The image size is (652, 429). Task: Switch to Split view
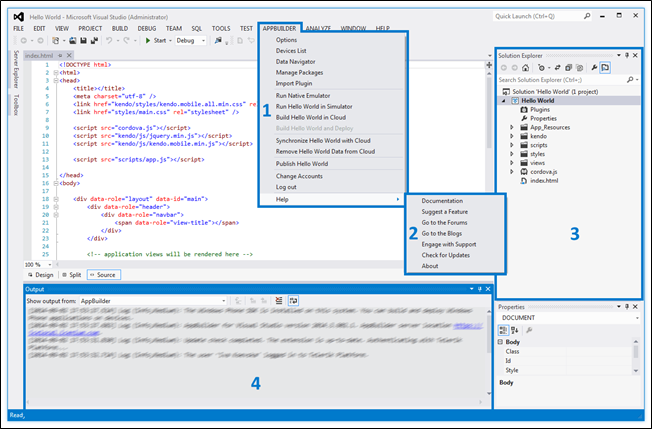pyautogui.click(x=72, y=275)
